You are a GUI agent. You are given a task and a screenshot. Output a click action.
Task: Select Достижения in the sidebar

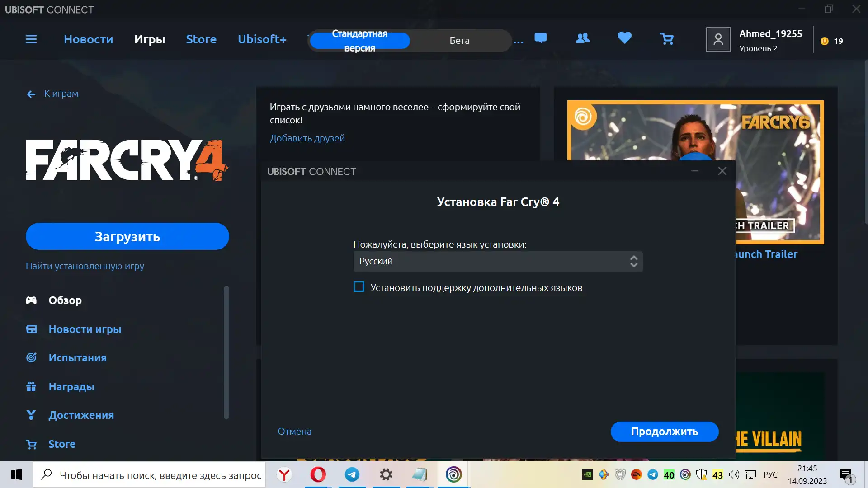[x=81, y=415]
